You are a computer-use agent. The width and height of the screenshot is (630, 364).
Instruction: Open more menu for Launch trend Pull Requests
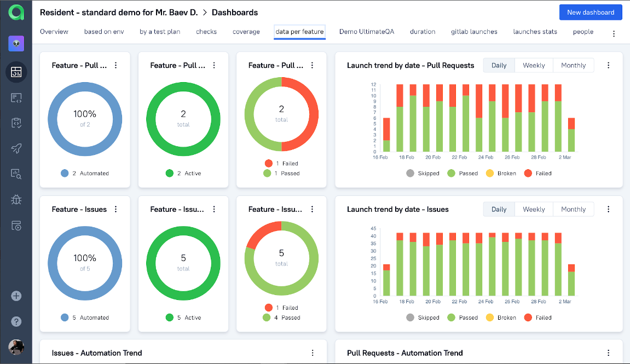609,65
